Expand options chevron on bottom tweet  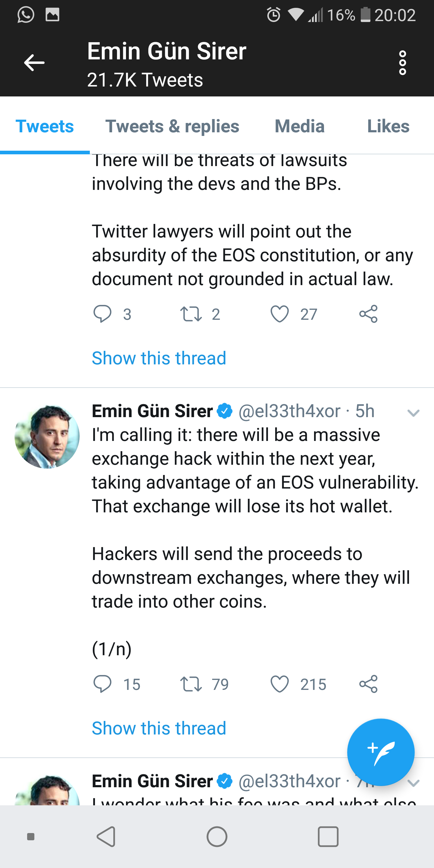414,783
